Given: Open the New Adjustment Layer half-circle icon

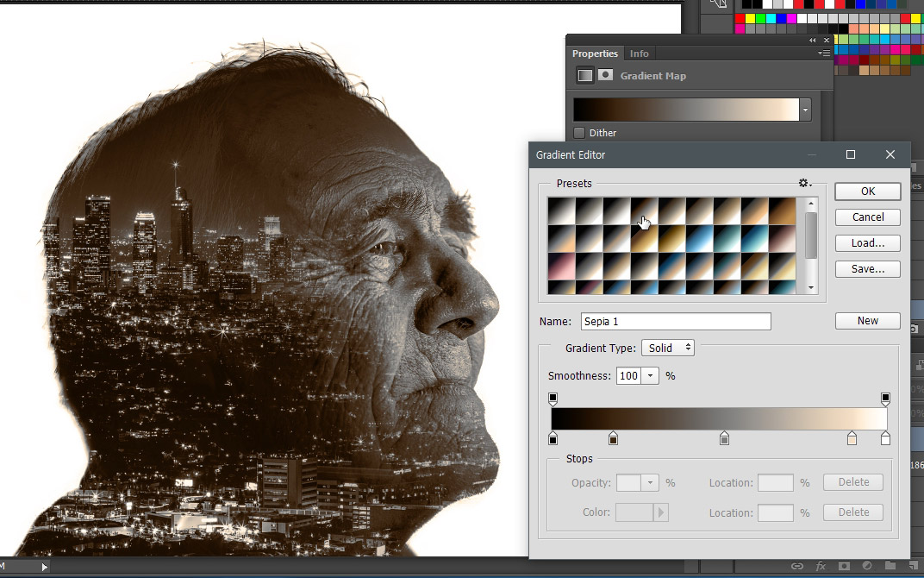Looking at the screenshot, I should (867, 566).
